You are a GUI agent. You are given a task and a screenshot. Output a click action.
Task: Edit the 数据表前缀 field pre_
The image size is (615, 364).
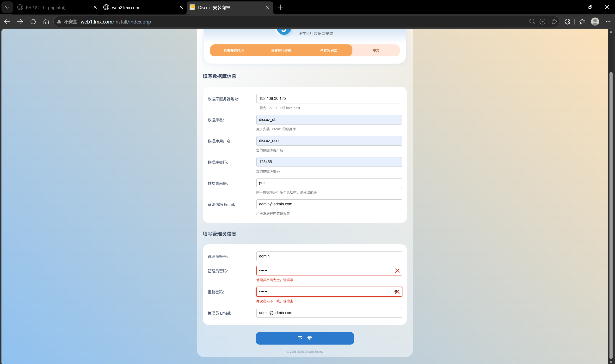click(329, 183)
